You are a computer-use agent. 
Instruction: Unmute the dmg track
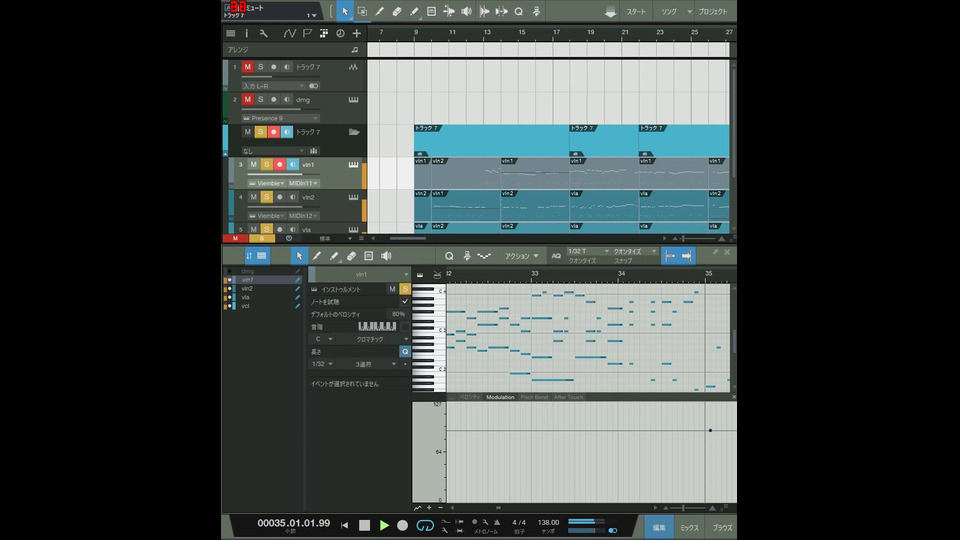(247, 99)
